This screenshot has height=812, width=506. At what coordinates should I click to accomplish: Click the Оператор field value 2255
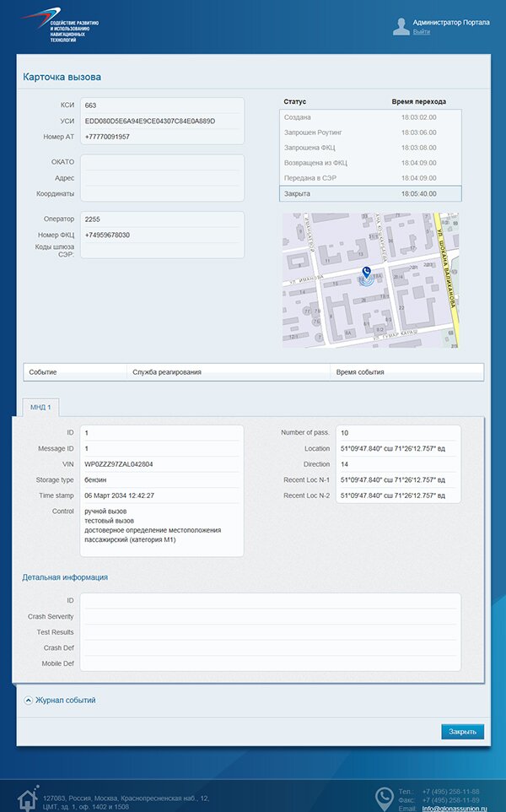tap(162, 219)
